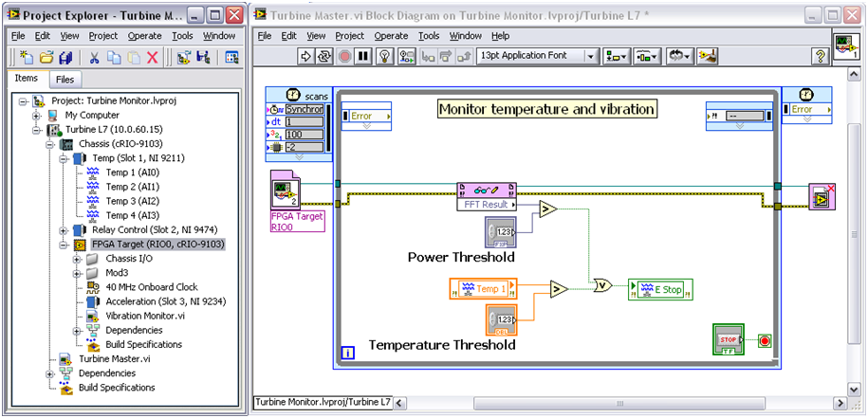Open Context Help question mark
The height and width of the screenshot is (418, 868).
pyautogui.click(x=820, y=56)
